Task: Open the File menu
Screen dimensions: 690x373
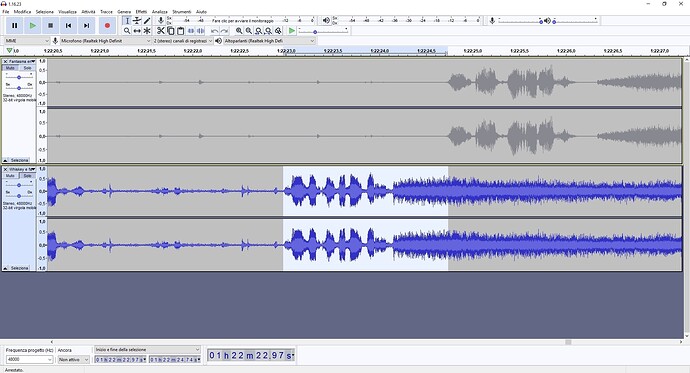Action: 6,11
